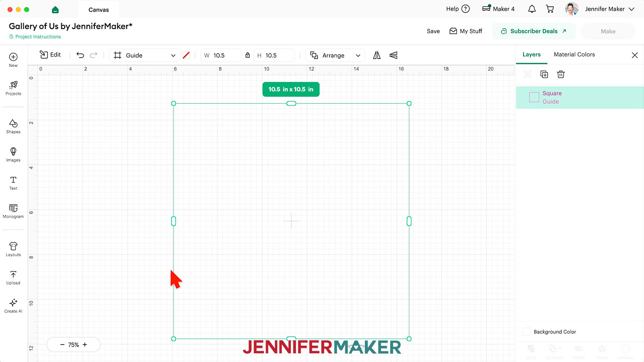
Task: Click the no-color swatch beside Guide
Action: tap(186, 55)
